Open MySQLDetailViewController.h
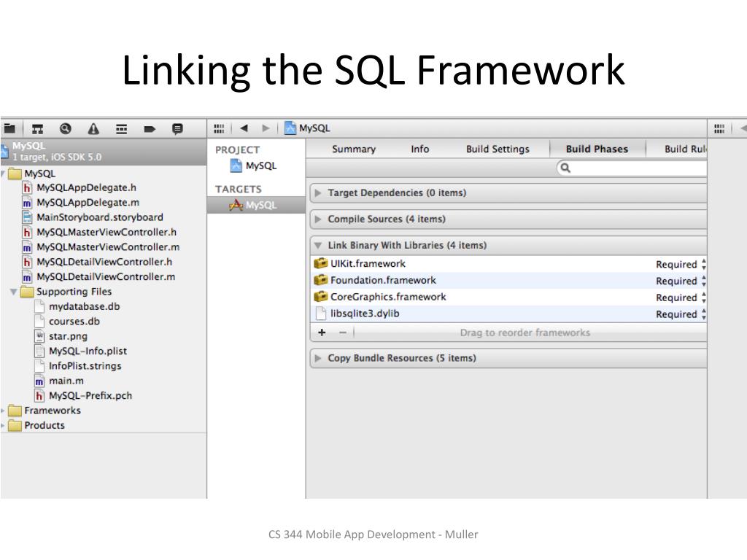 click(x=104, y=262)
